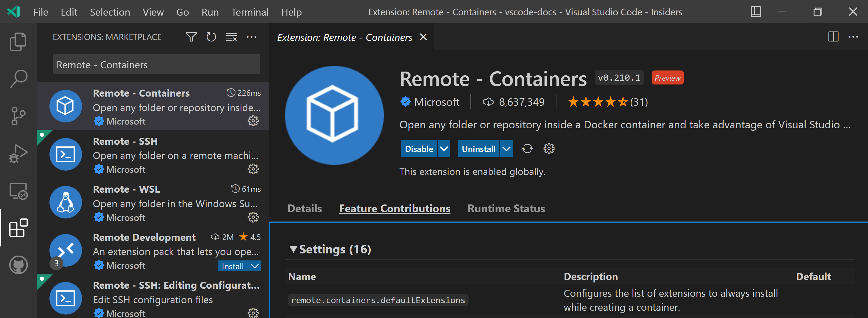The width and height of the screenshot is (868, 318).
Task: Open the Source Control view
Action: tap(18, 116)
